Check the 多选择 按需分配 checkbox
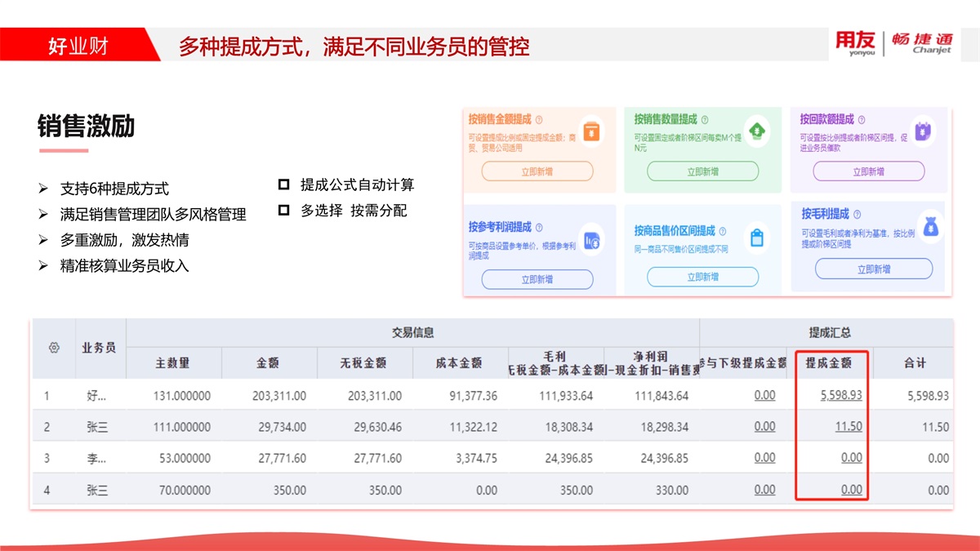The height and width of the screenshot is (551, 980). pos(284,210)
